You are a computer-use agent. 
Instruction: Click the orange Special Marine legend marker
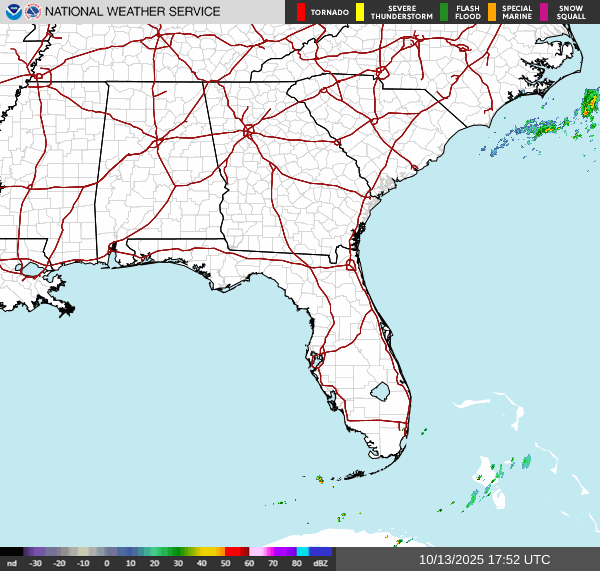click(492, 12)
